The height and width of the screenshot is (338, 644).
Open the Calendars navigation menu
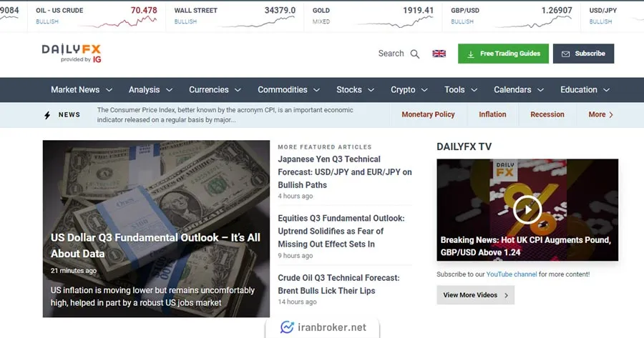[x=519, y=90]
